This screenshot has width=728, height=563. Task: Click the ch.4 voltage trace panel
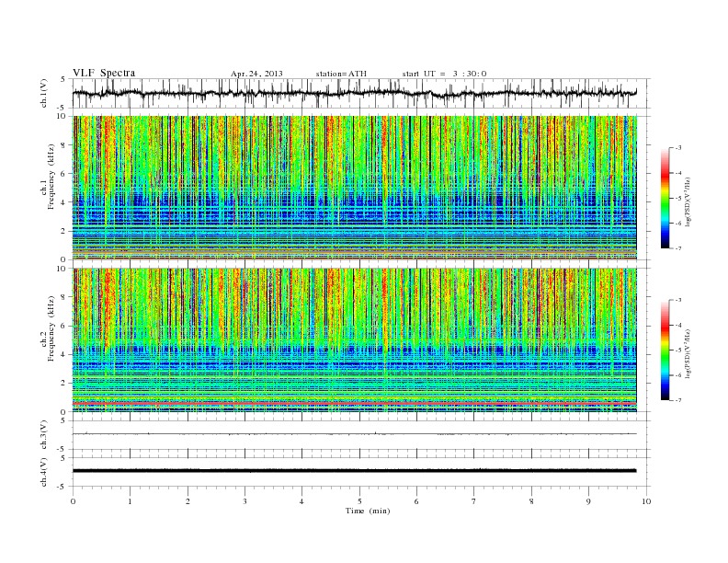[x=361, y=472]
